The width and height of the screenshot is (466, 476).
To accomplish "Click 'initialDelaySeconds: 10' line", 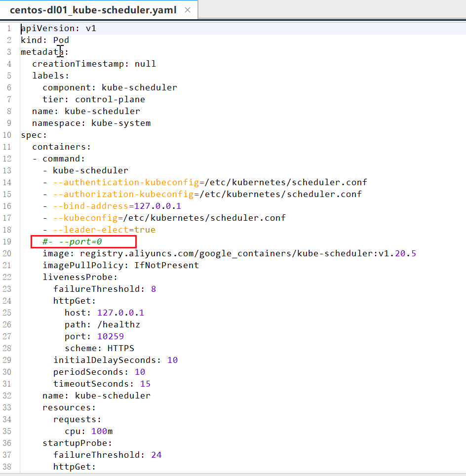I will 116,360.
